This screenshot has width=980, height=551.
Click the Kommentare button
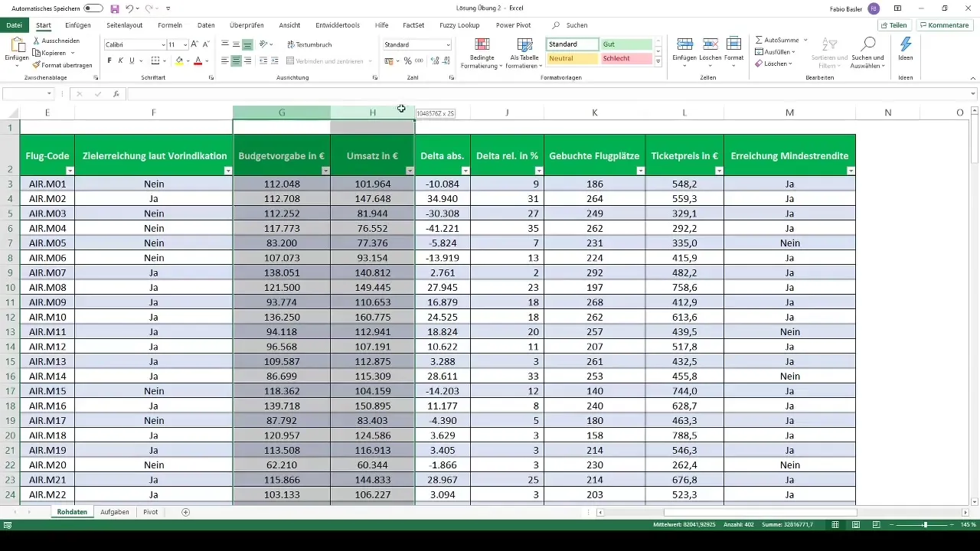click(944, 25)
